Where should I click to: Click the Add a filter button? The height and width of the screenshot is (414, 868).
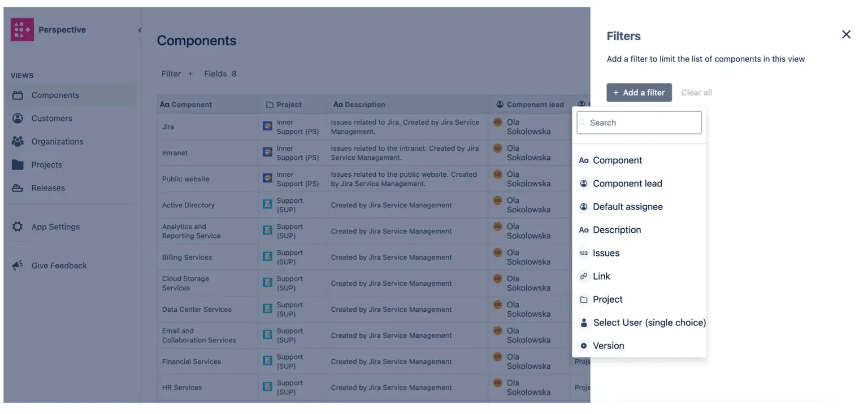(639, 93)
